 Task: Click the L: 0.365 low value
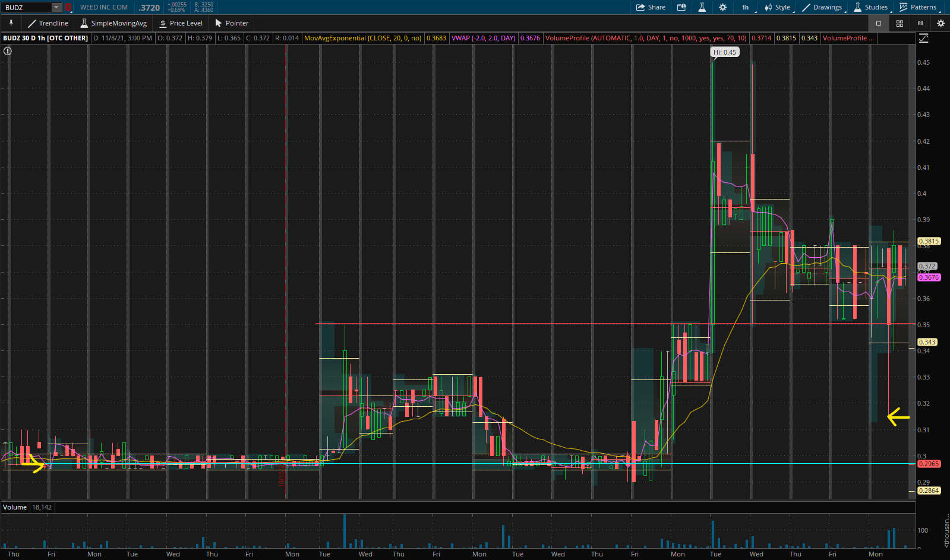click(229, 38)
